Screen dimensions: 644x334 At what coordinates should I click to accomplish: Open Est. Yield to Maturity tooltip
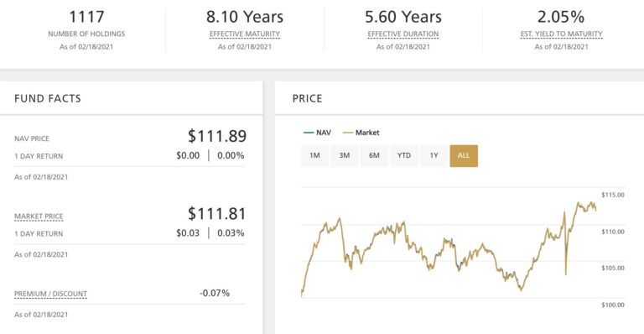(x=562, y=34)
